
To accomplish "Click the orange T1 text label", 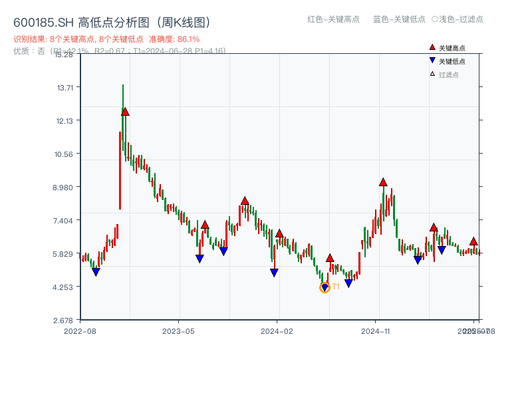I will [x=336, y=287].
